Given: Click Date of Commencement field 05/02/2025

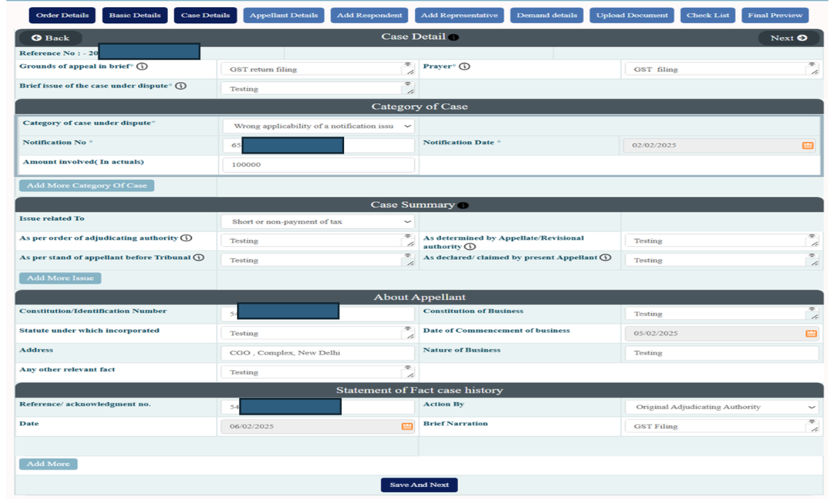Looking at the screenshot, I should (x=721, y=333).
